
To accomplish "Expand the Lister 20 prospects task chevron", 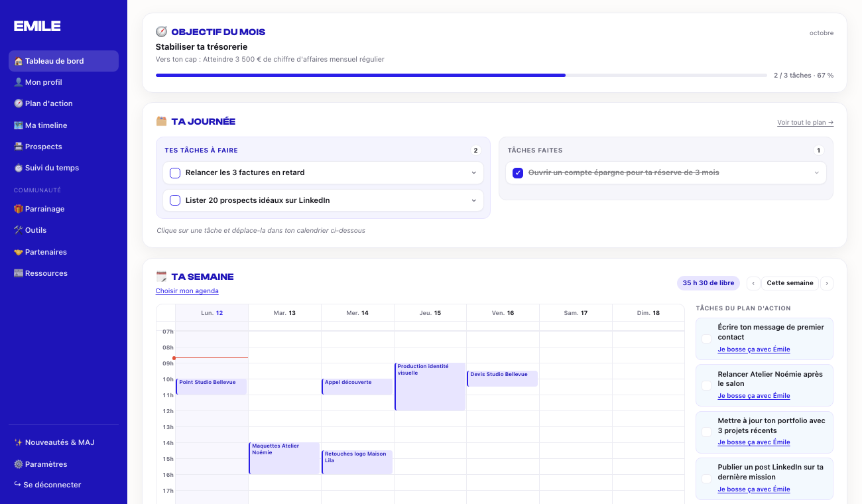I will pos(473,200).
